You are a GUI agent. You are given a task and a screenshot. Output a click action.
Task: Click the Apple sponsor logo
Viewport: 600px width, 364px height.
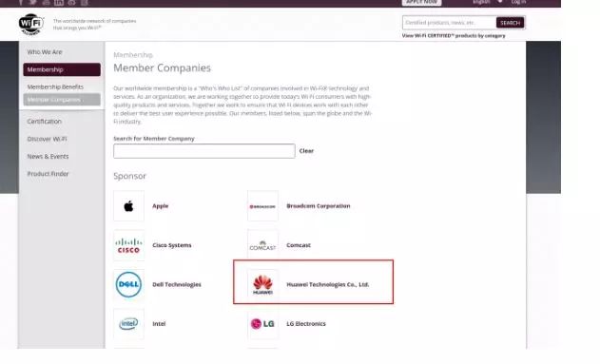click(129, 206)
